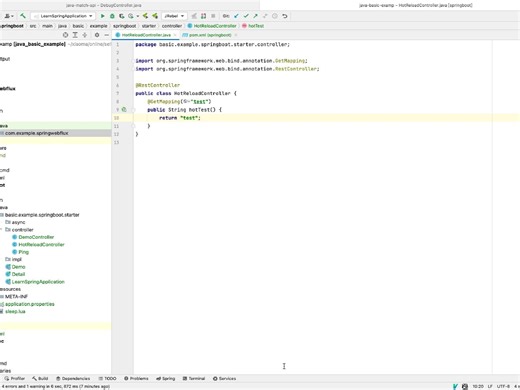
Task: Hide the project panel with minus icon
Action: click(x=107, y=35)
